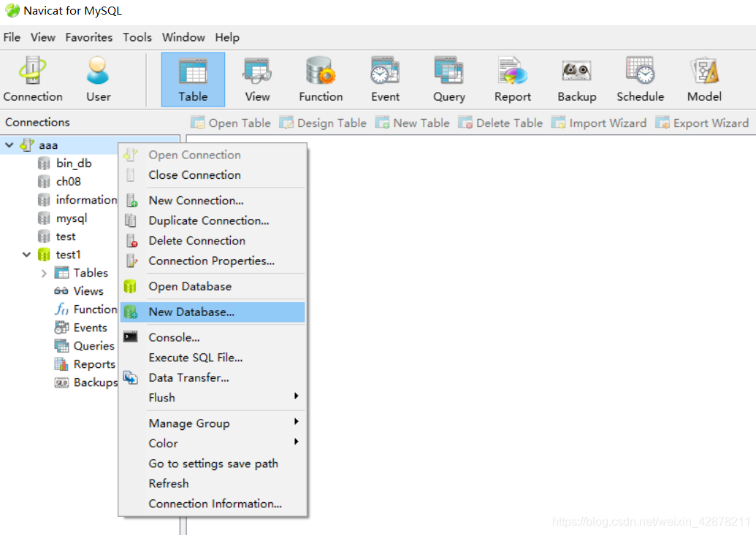This screenshot has height=535, width=756.
Task: Choose Open Database from context menu
Action: point(213,286)
